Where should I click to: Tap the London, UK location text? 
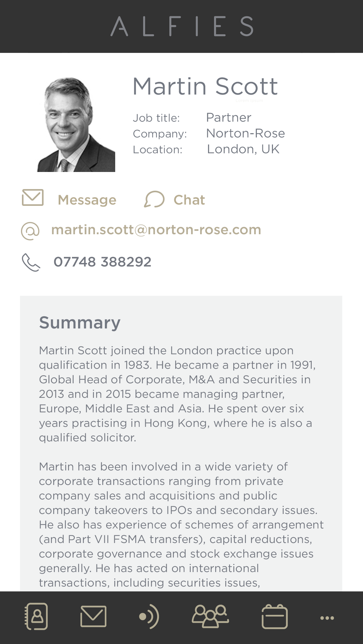tap(243, 149)
